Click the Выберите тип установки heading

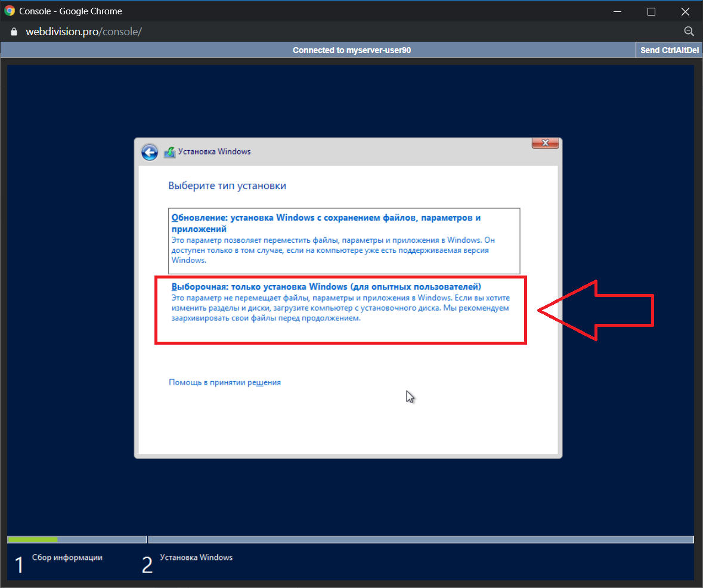(227, 186)
